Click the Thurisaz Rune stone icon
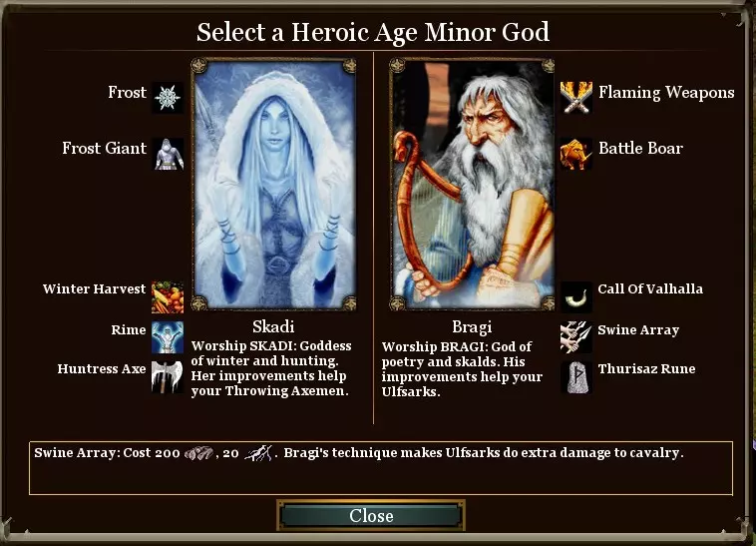The image size is (756, 546). point(576,377)
